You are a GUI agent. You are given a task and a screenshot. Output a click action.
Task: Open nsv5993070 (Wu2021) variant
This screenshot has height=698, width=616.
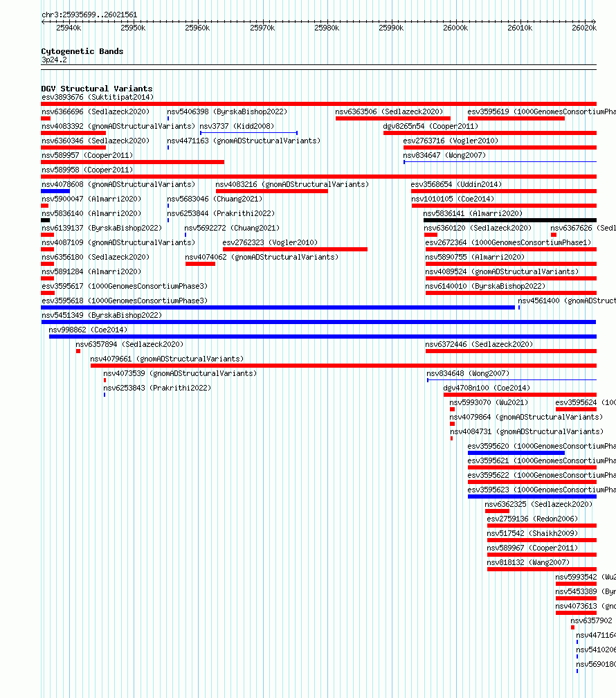coord(489,402)
